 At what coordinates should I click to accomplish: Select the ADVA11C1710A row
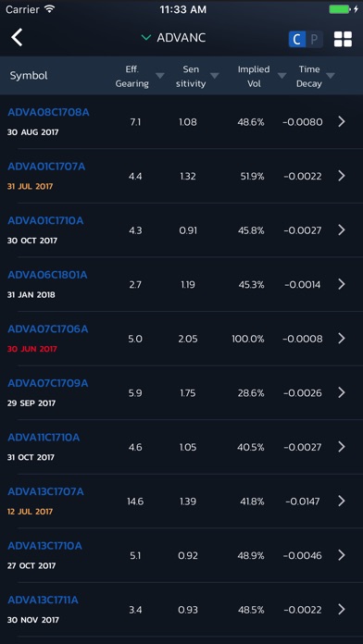pyautogui.click(x=181, y=447)
